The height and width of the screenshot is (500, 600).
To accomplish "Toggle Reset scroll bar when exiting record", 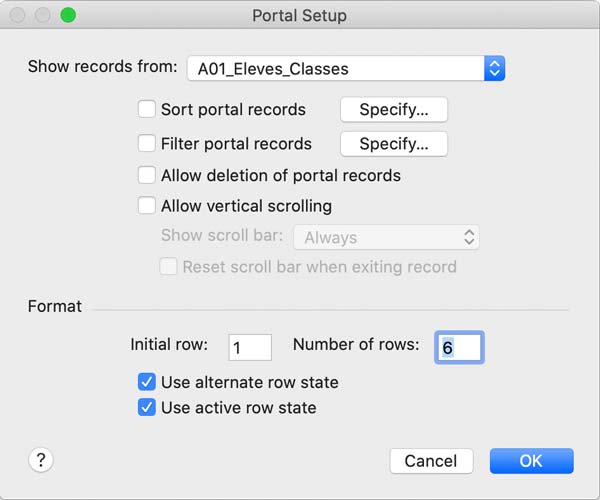I will [x=168, y=267].
